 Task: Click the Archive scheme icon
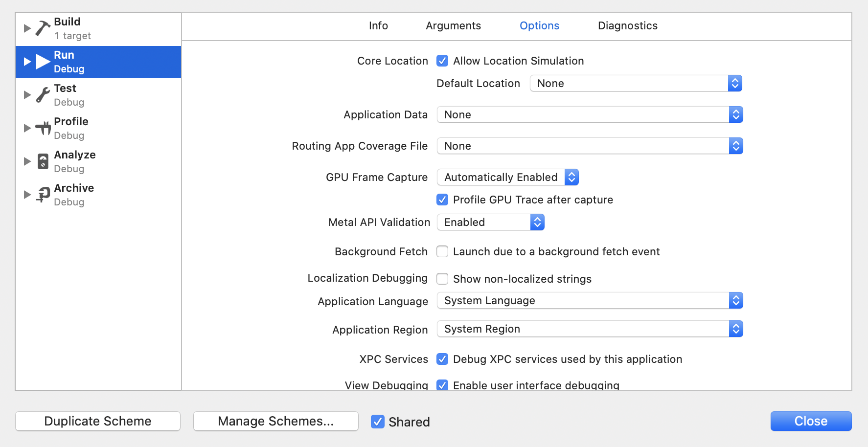pos(42,194)
